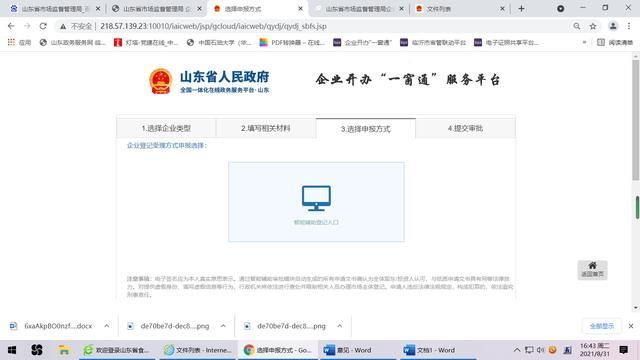
Task: Click the browser forward arrow
Action: pos(27,26)
